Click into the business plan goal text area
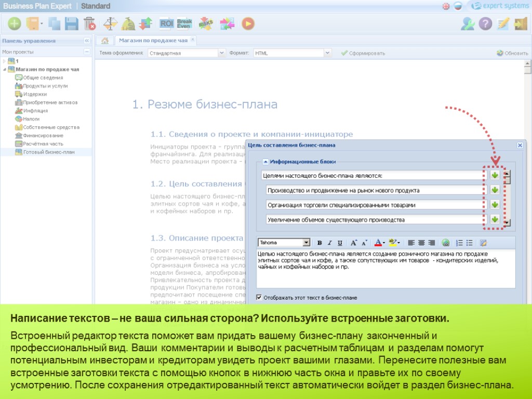The height and width of the screenshot is (399, 532). 386,269
